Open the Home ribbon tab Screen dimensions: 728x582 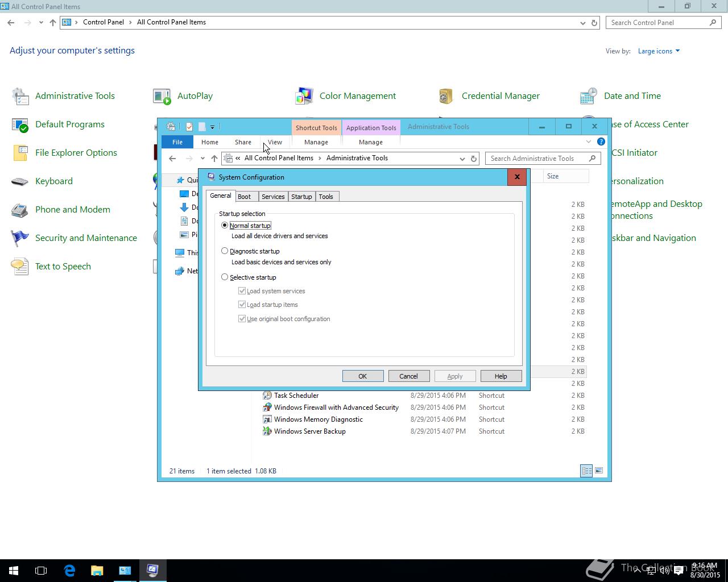[210, 142]
